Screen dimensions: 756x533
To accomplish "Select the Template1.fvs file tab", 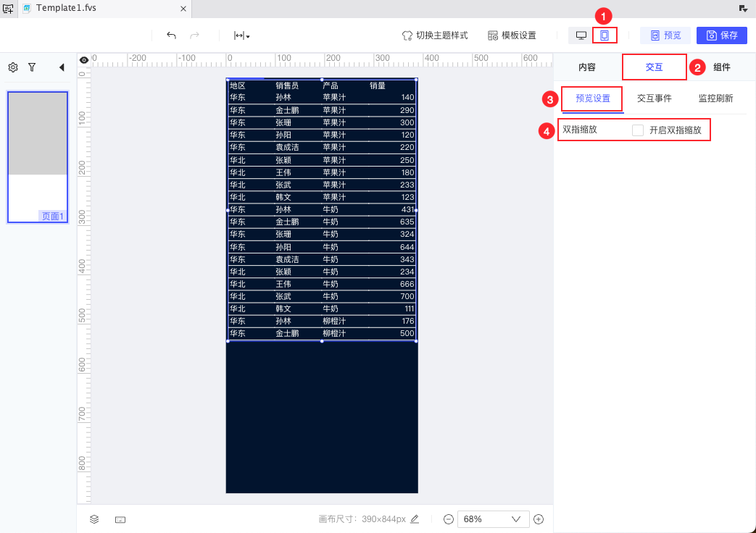I will click(x=104, y=9).
